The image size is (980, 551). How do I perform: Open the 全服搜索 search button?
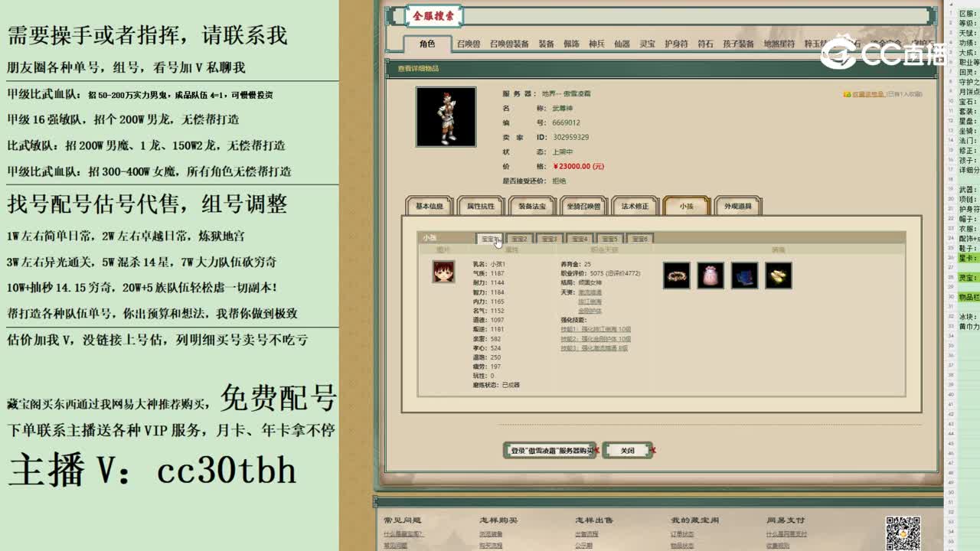[433, 16]
